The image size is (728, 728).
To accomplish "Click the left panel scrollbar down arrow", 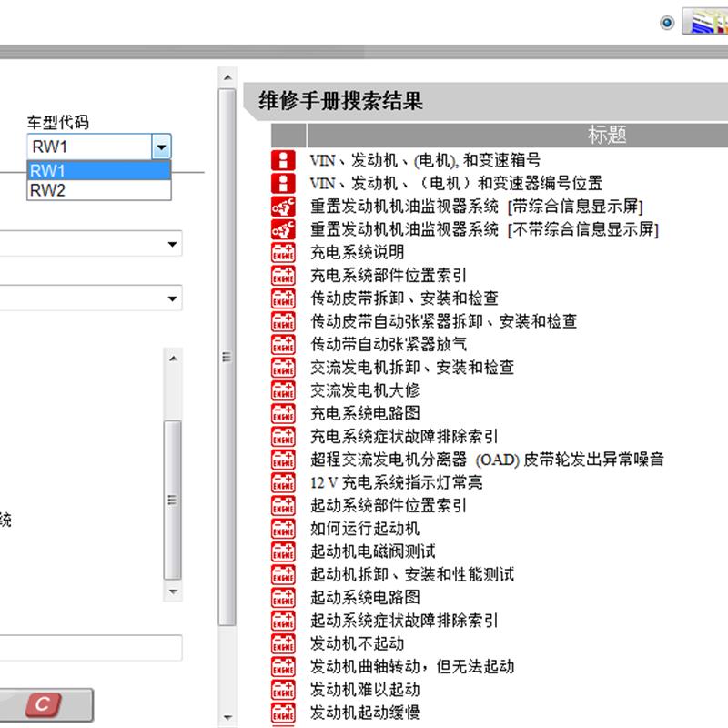I will coord(227,717).
